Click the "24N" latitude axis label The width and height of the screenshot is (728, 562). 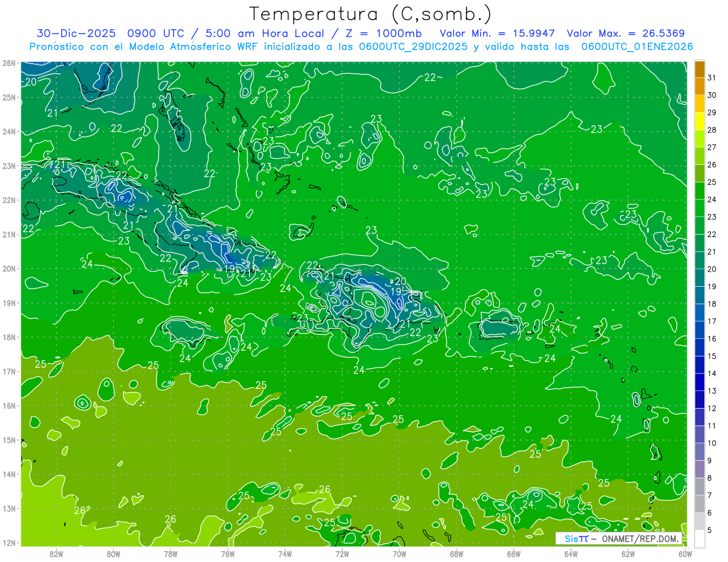point(9,132)
